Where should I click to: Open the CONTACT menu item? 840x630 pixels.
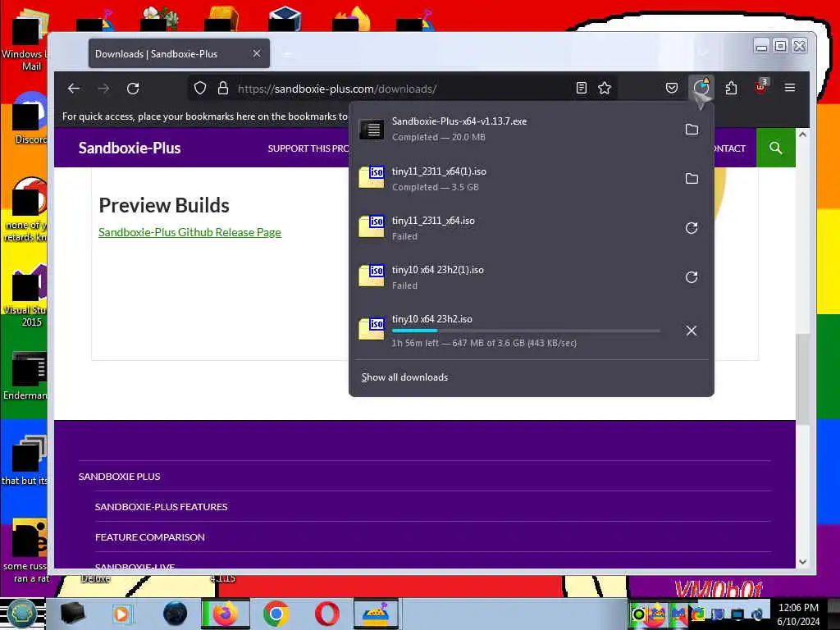click(729, 148)
